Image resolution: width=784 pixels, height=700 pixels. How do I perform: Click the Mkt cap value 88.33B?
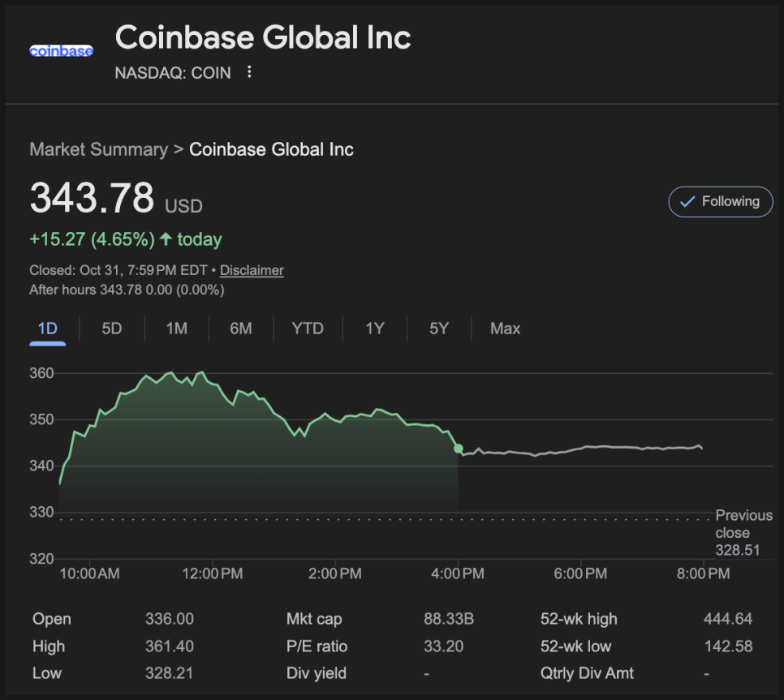(448, 619)
